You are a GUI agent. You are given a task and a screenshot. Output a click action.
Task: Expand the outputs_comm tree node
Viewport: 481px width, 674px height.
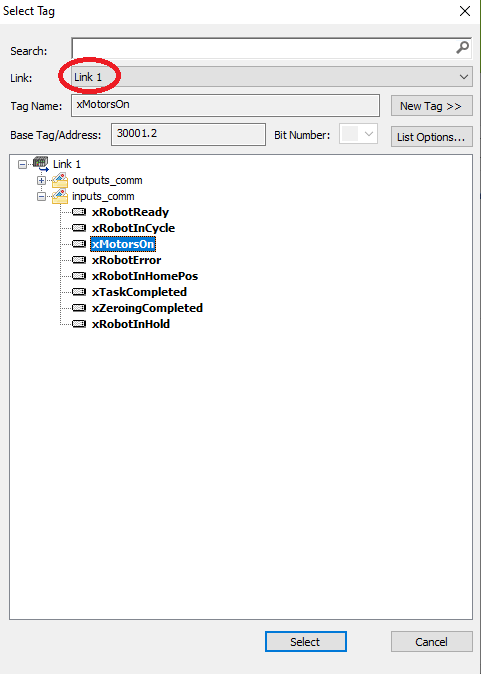(x=41, y=181)
